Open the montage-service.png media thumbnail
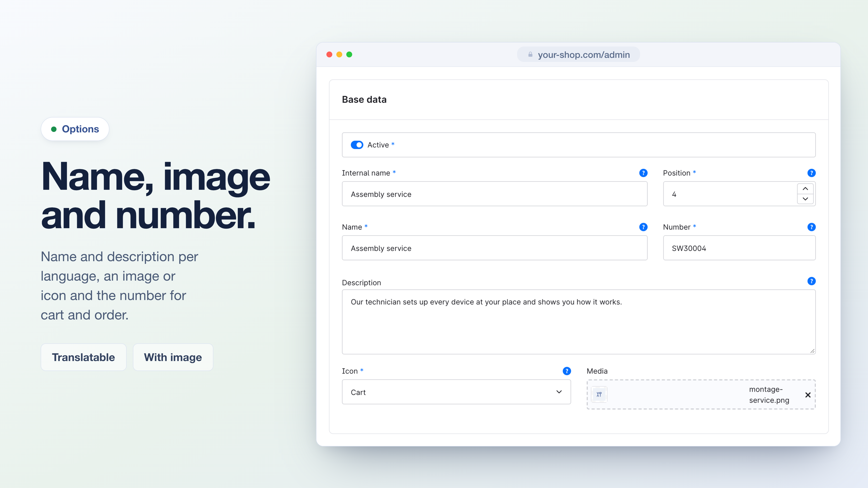Viewport: 868px width, 488px height. tap(599, 394)
